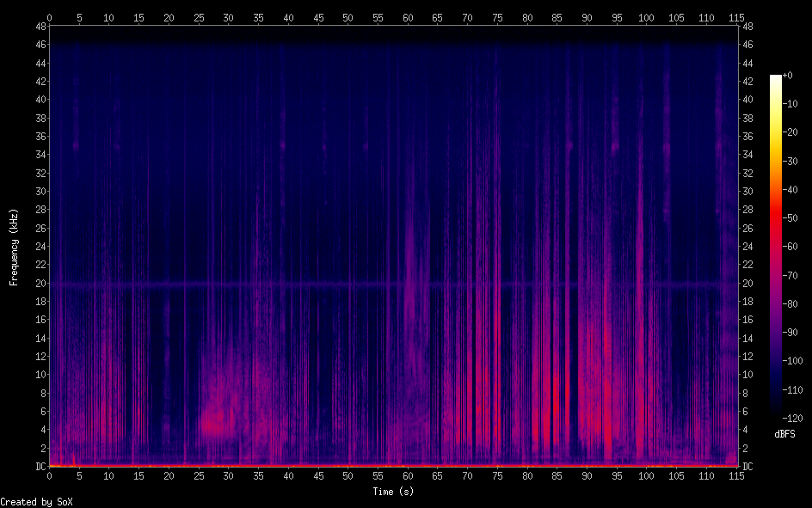Image resolution: width=812 pixels, height=508 pixels.
Task: Click the '-60' value on dBFS scale
Action: [790, 247]
